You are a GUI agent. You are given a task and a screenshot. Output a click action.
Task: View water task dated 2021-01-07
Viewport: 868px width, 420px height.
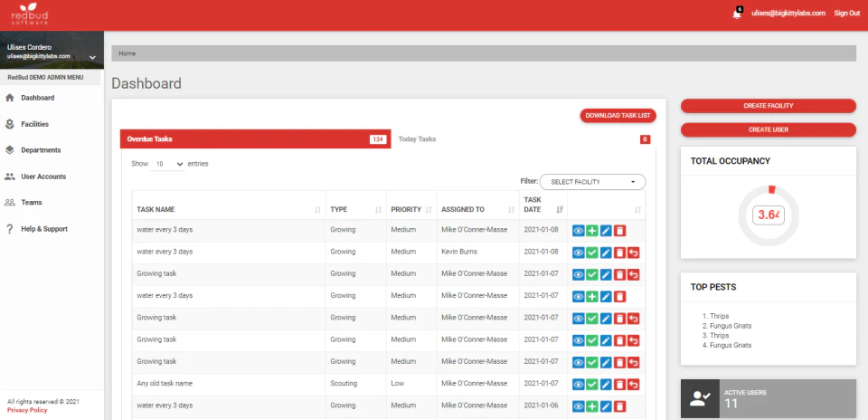click(579, 297)
